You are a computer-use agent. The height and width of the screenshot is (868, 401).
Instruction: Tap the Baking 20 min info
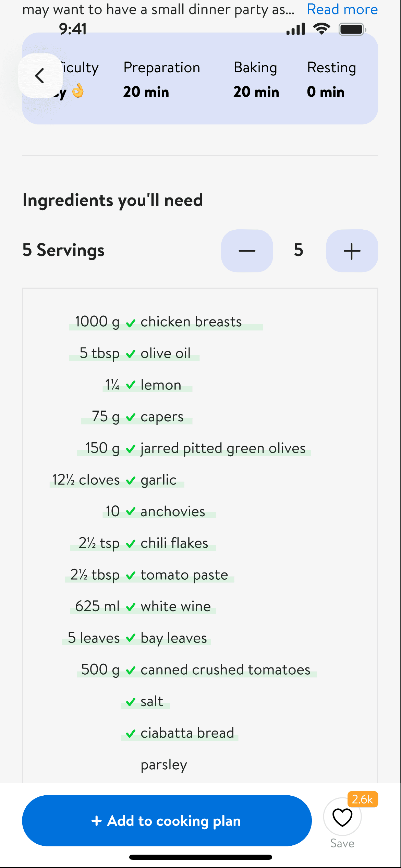tap(256, 80)
